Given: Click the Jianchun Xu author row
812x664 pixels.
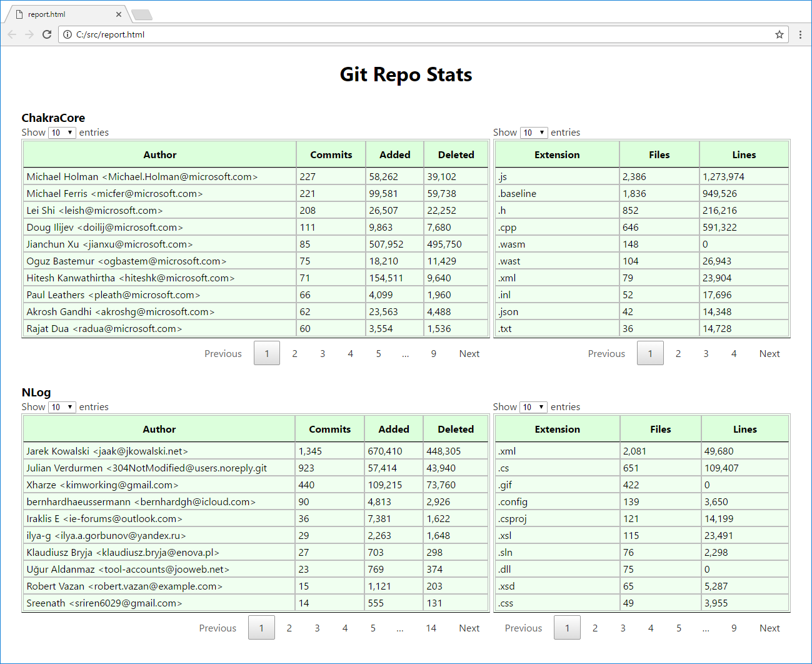Looking at the screenshot, I should click(x=256, y=244).
